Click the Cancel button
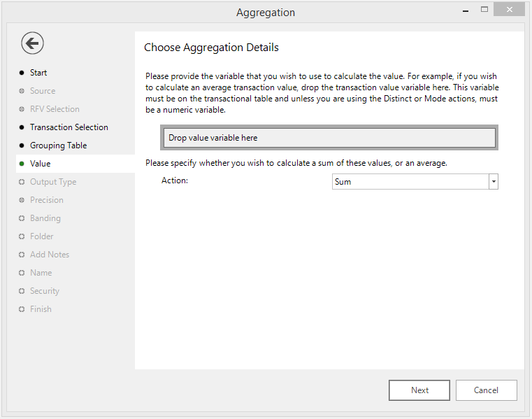 coord(486,390)
